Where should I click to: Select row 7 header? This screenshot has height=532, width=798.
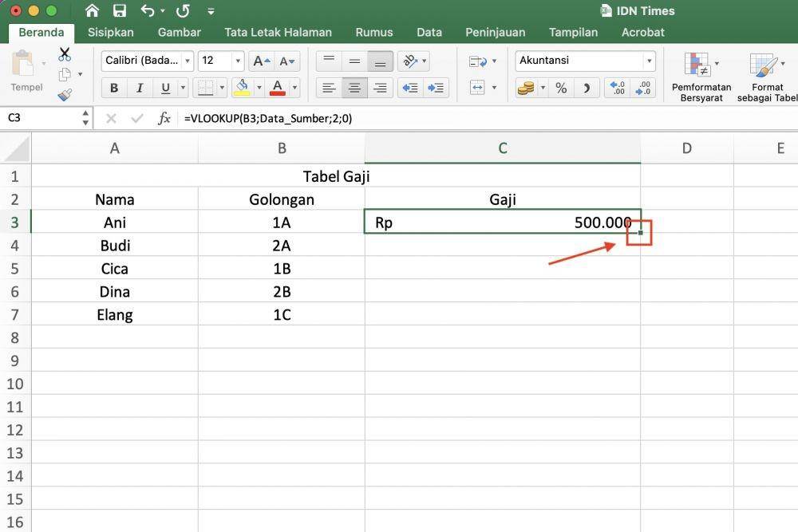15,315
